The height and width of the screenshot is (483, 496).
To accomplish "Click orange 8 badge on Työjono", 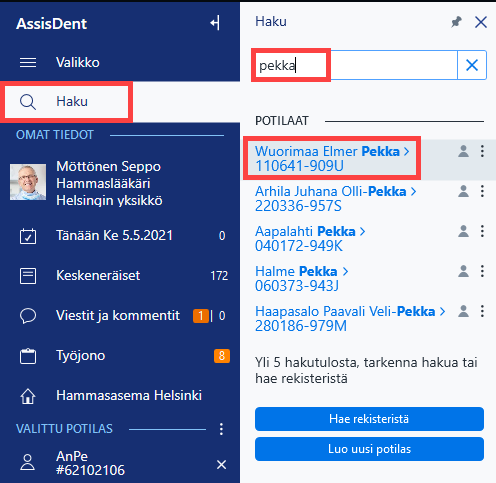I will (x=222, y=356).
